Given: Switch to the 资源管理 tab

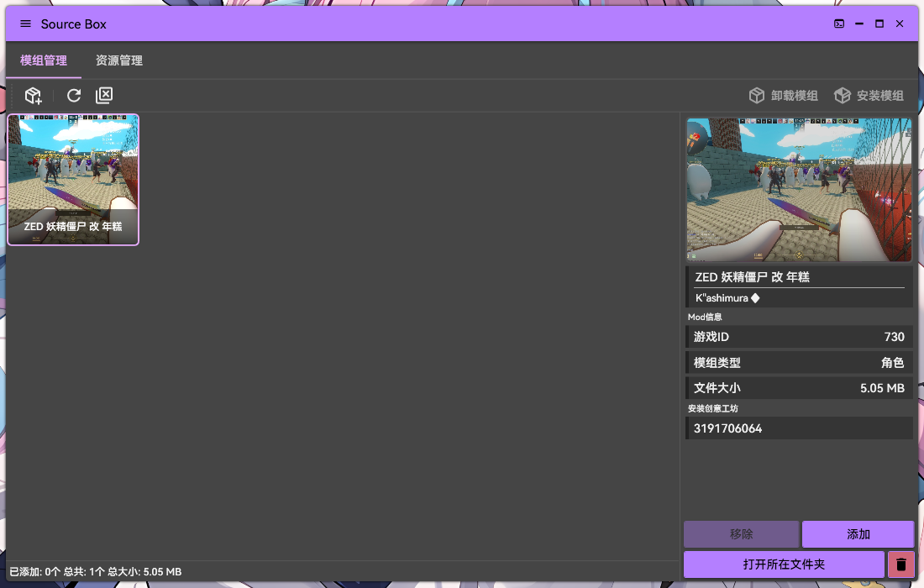Looking at the screenshot, I should coord(119,60).
